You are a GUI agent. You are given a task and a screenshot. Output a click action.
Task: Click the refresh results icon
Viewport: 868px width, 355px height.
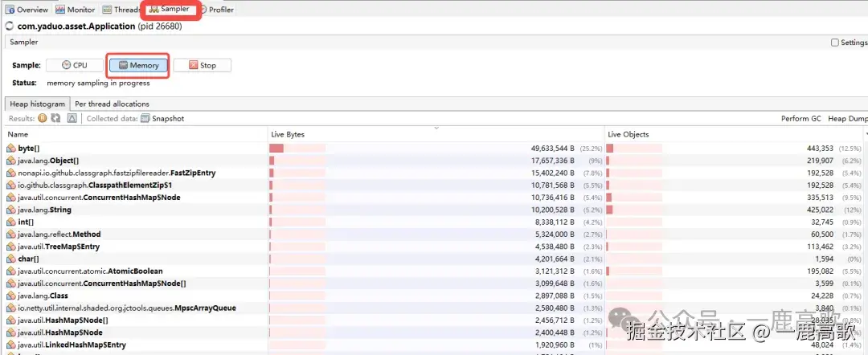pos(56,118)
